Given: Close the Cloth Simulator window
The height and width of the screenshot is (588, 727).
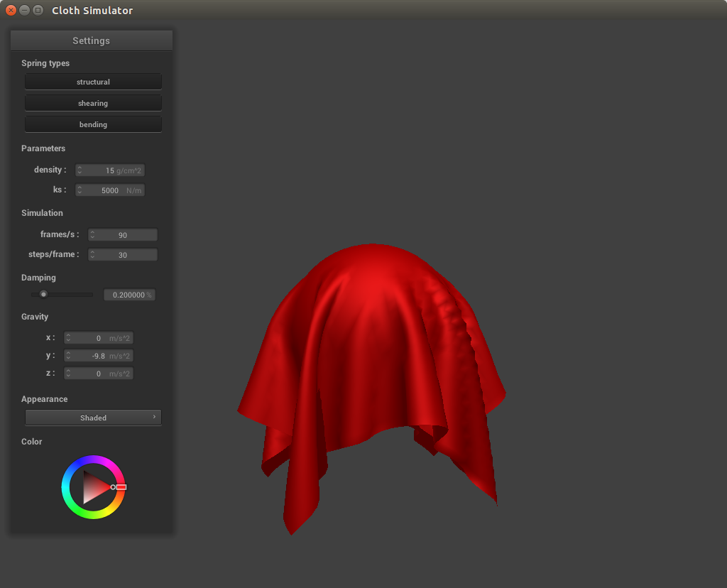Looking at the screenshot, I should [11, 11].
